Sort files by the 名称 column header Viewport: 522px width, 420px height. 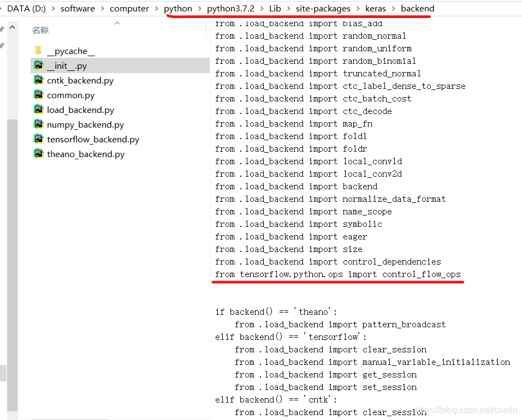(x=40, y=30)
